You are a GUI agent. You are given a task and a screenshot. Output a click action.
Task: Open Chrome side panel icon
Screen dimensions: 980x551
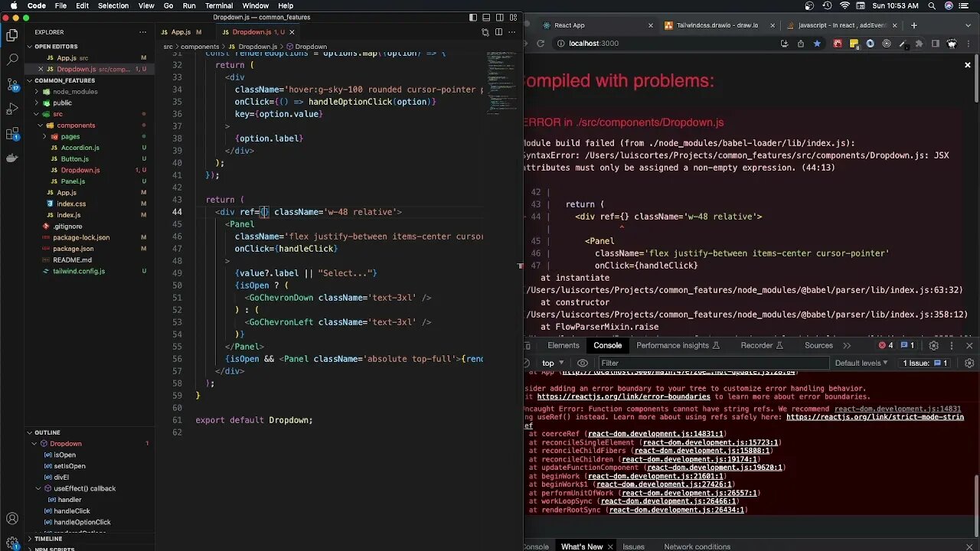coord(936,44)
